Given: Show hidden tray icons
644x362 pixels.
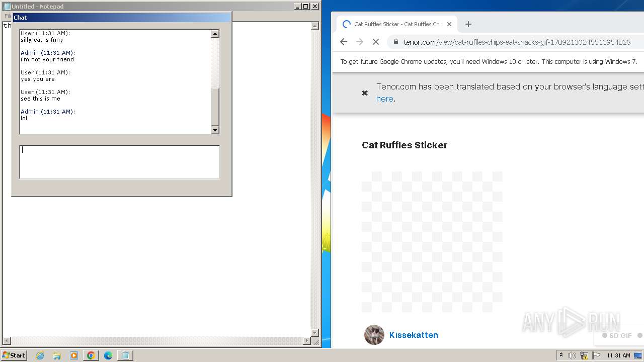Looking at the screenshot, I should 561,355.
